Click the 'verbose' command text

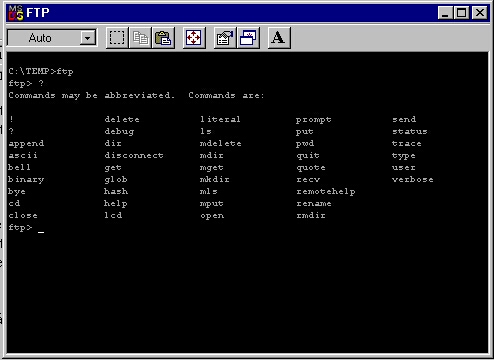pyautogui.click(x=413, y=179)
